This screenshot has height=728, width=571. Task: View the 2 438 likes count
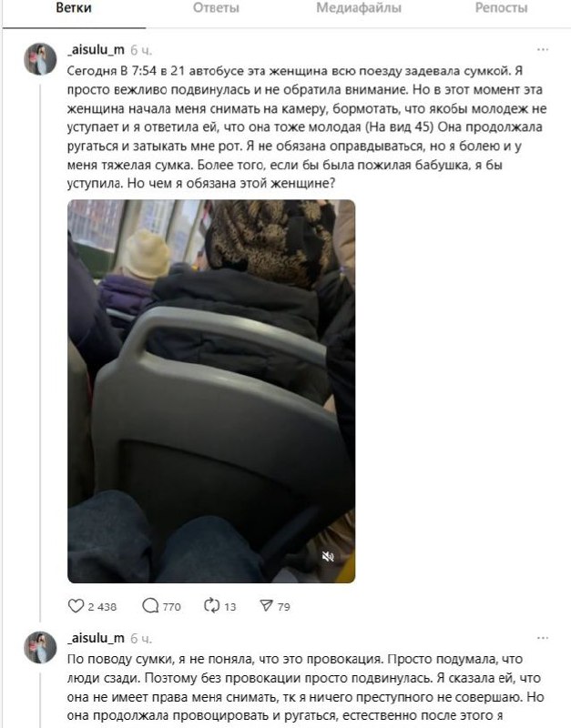pyautogui.click(x=102, y=606)
